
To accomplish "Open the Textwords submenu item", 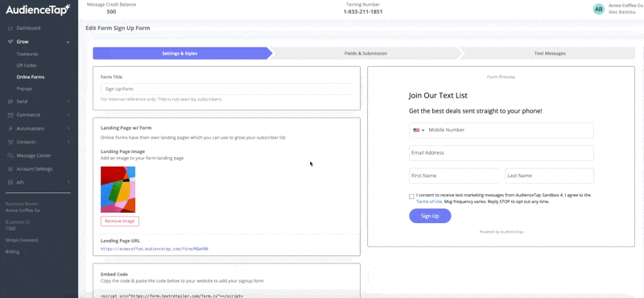I will click(27, 54).
